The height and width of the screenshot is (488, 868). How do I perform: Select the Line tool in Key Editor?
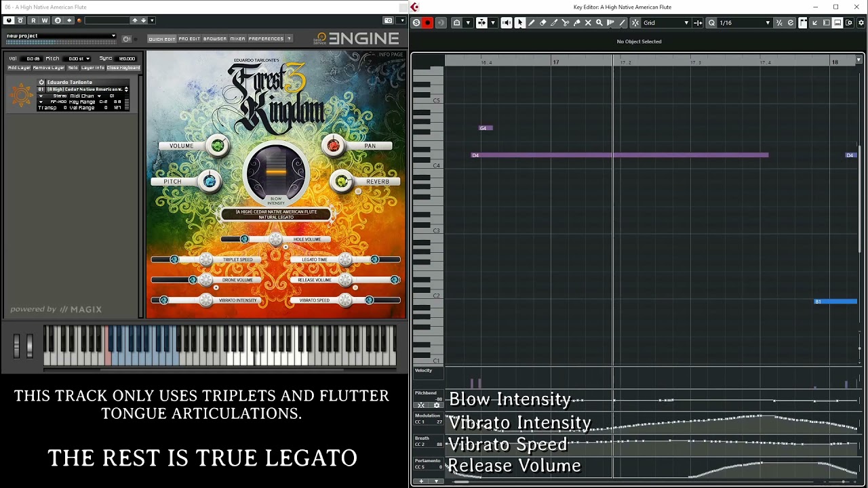[x=623, y=23]
